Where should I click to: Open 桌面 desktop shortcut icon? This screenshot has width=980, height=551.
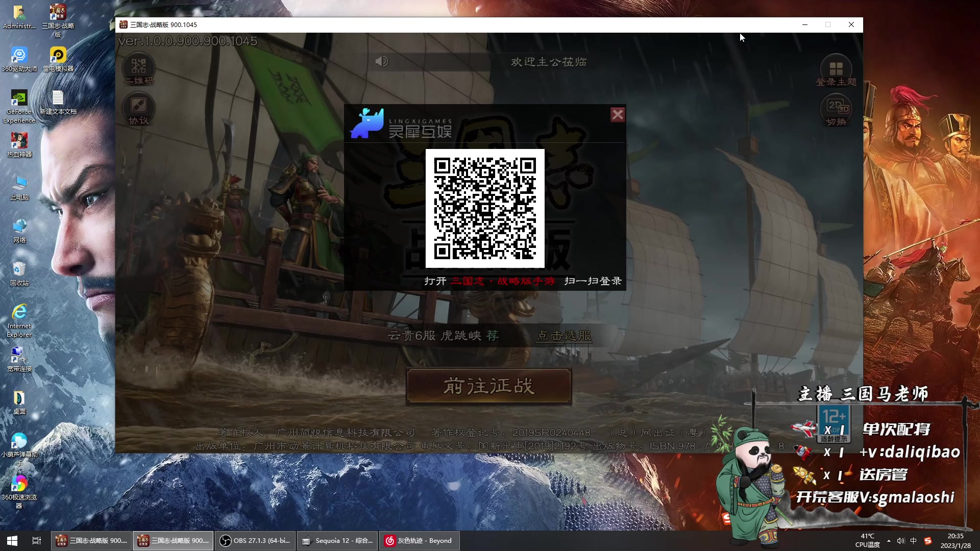pyautogui.click(x=19, y=402)
